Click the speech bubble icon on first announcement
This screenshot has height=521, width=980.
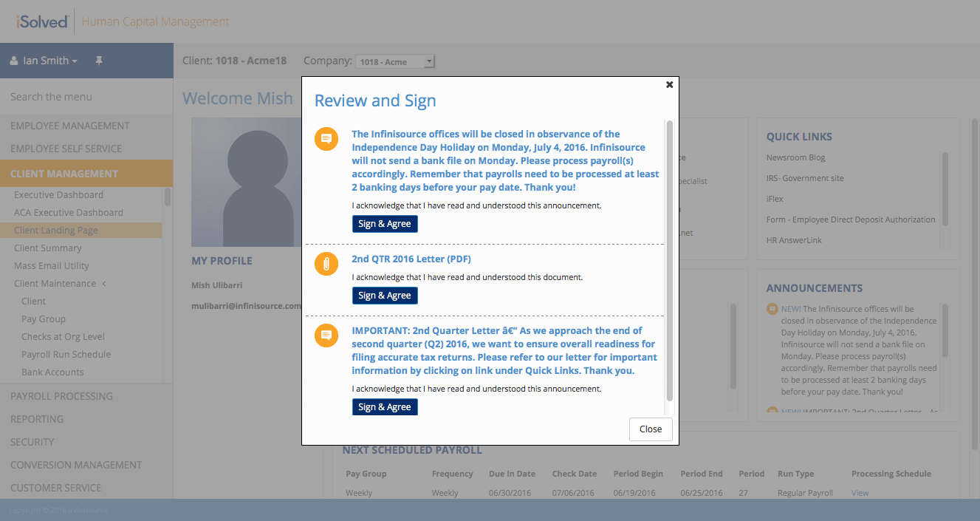click(326, 138)
